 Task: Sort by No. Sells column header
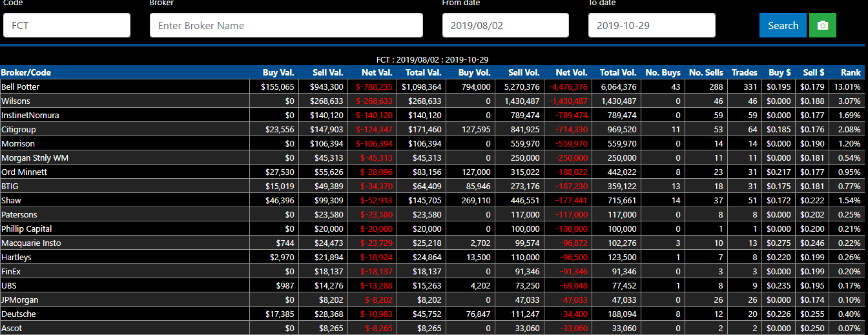pos(706,72)
